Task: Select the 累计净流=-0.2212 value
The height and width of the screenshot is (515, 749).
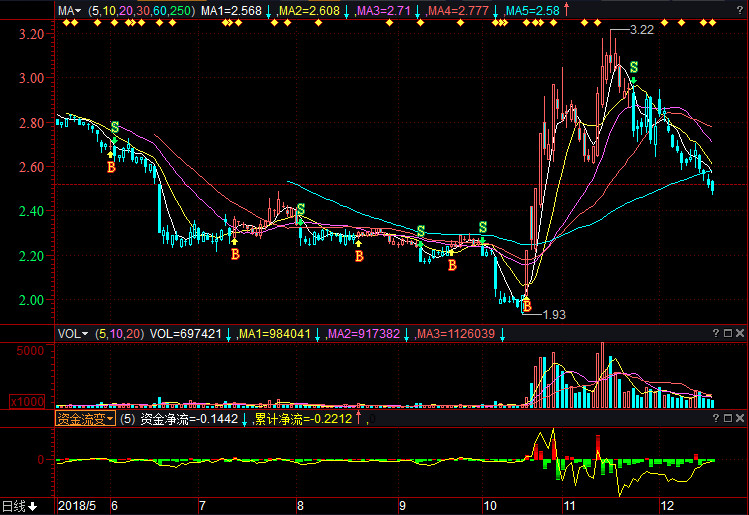Action: (303, 419)
